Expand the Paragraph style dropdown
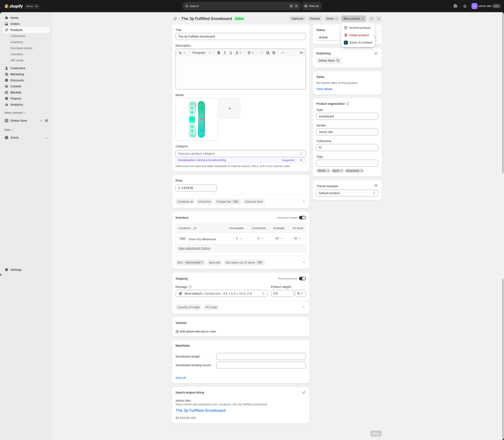 (202, 52)
